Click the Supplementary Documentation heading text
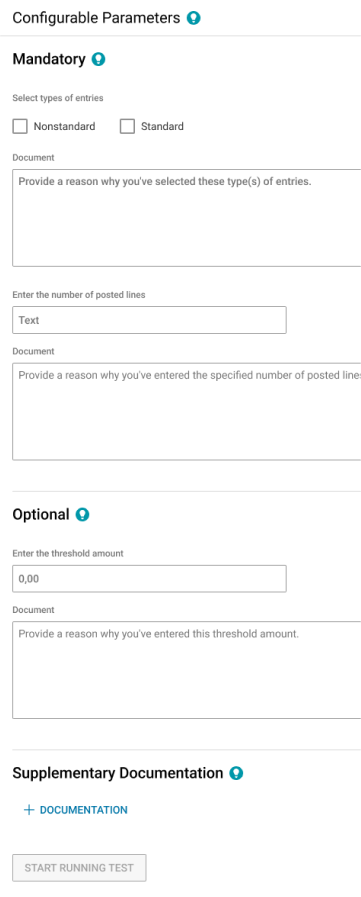Viewport: 361px width, 897px height. [x=118, y=773]
